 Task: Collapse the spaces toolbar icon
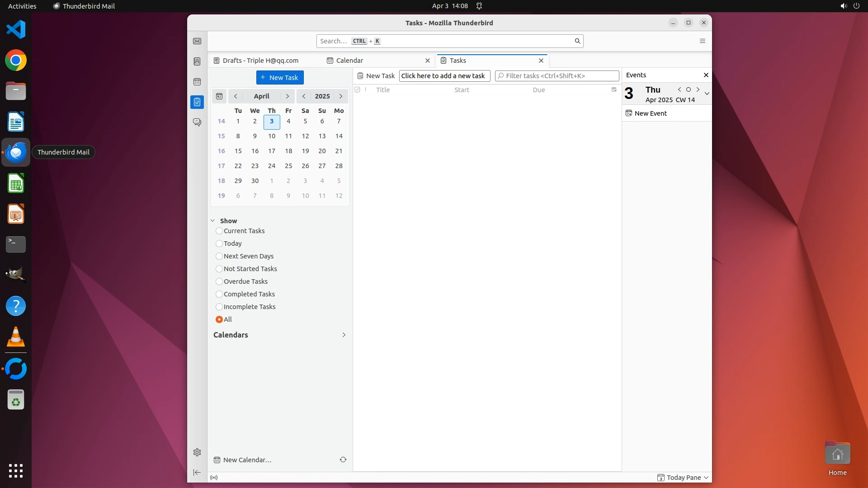197,472
